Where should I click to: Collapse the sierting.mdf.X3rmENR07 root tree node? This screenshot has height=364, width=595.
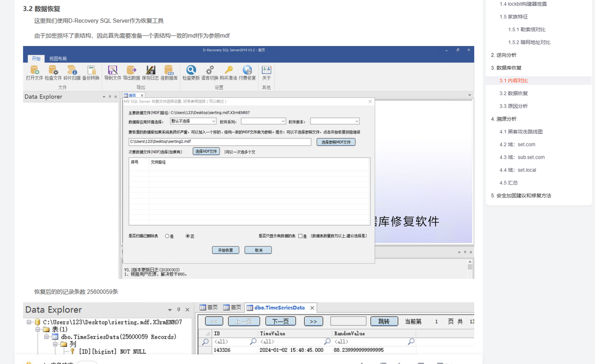pos(29,322)
